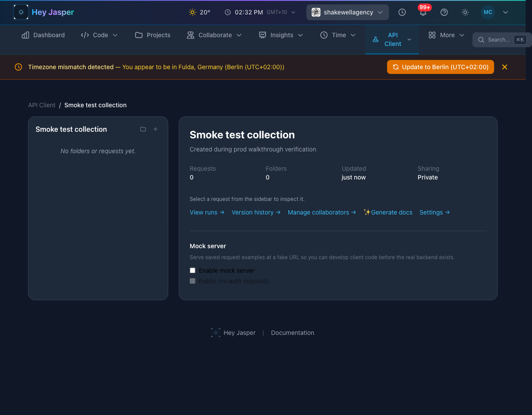This screenshot has height=415, width=532.
Task: Open the collection Settings link
Action: 435,212
